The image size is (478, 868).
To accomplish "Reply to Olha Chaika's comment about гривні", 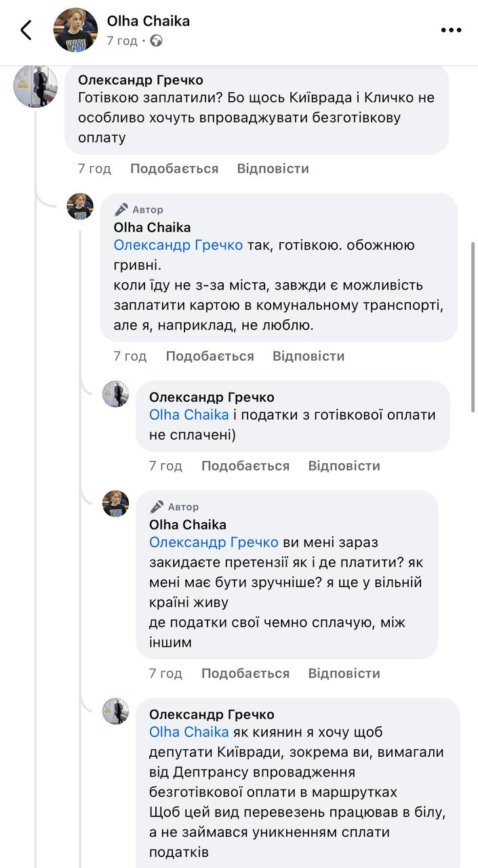I will [x=308, y=356].
